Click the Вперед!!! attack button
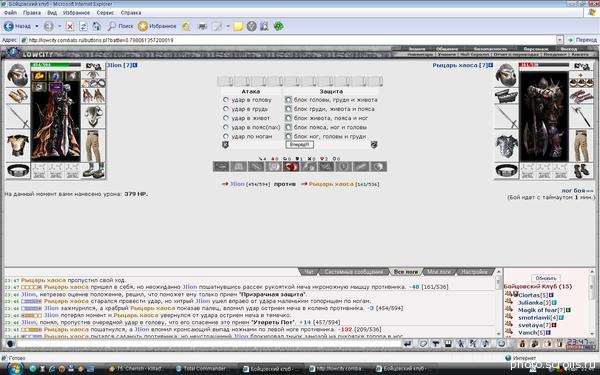The image size is (600, 375). [300, 145]
